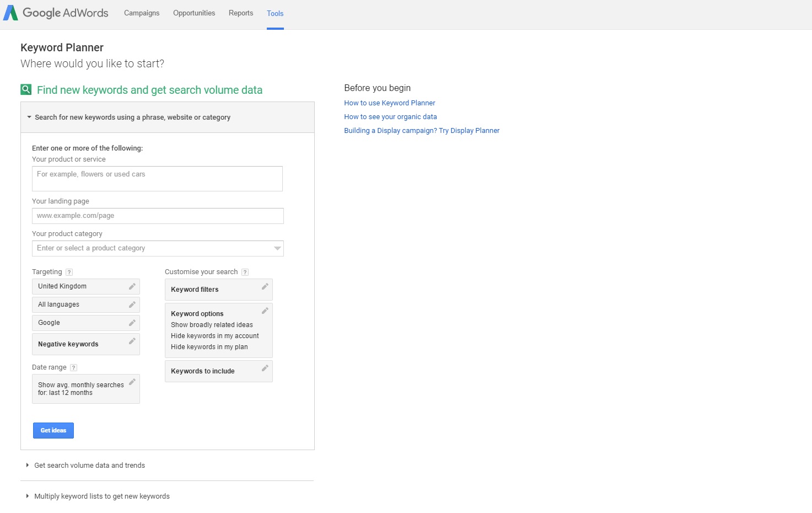
Task: Click Show broadly related ideas text
Action: pyautogui.click(x=212, y=325)
